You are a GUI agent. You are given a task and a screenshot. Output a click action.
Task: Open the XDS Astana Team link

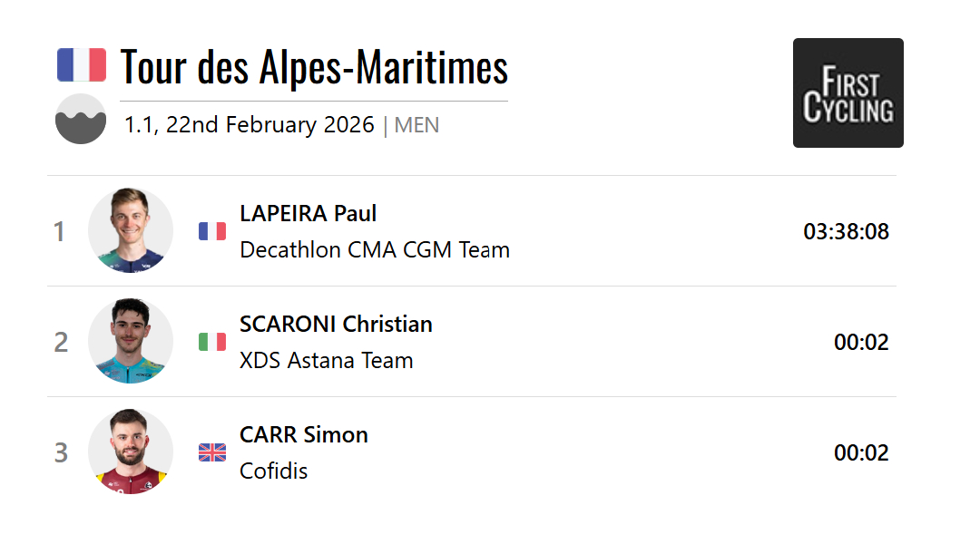(327, 360)
